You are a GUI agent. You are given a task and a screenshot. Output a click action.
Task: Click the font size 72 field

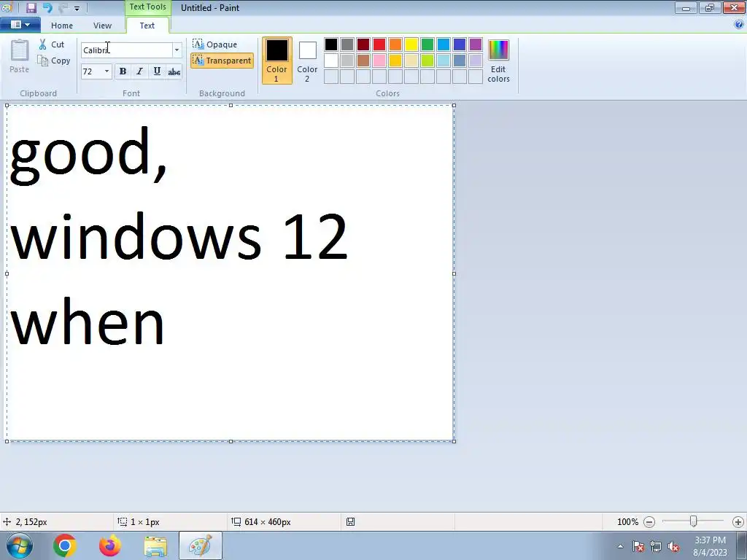pyautogui.click(x=91, y=71)
